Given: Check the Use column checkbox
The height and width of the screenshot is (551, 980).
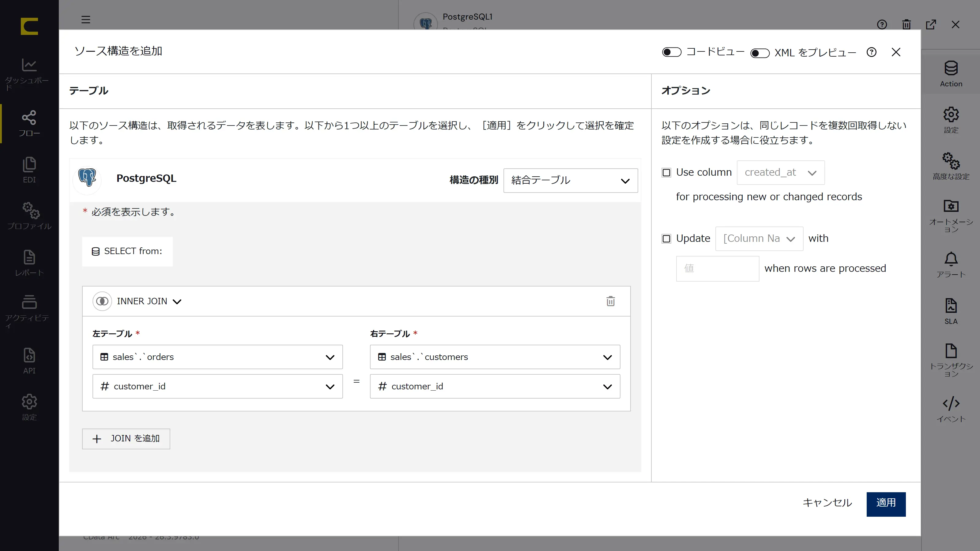Looking at the screenshot, I should coord(666,173).
